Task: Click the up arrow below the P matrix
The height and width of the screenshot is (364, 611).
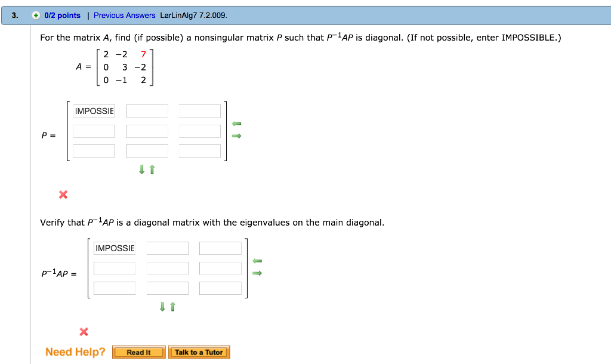Action: coord(152,169)
